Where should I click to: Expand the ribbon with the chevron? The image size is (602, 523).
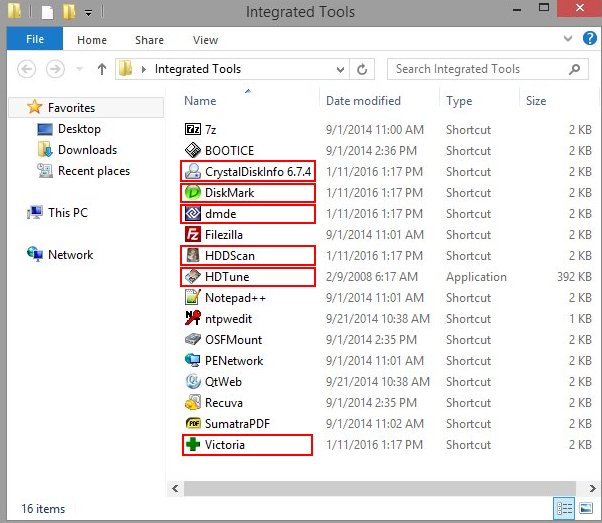[568, 38]
